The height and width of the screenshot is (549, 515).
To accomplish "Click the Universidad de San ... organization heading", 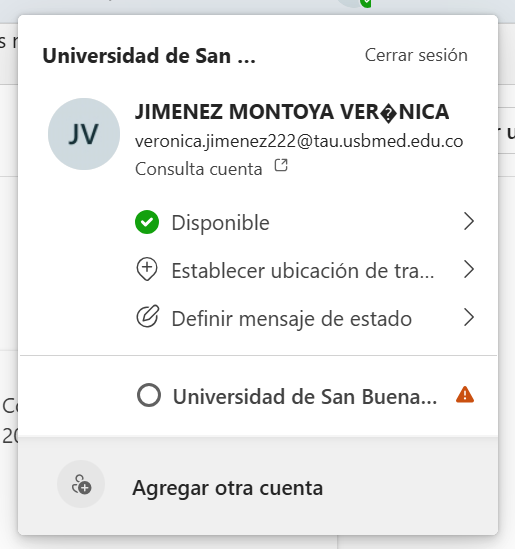I will click(149, 56).
